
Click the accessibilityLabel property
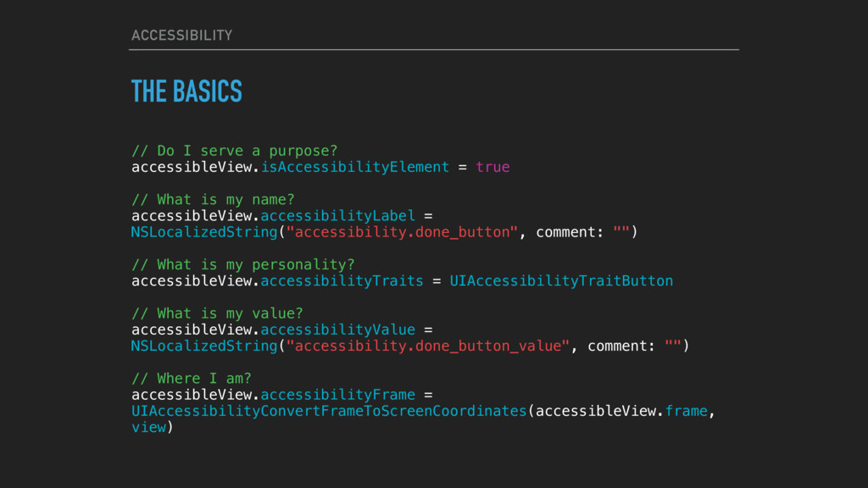[x=337, y=216]
